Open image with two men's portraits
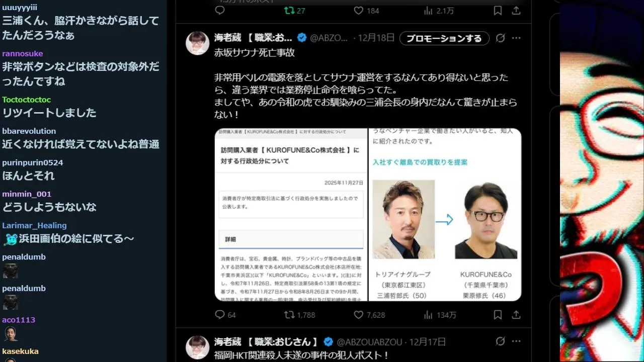644x362 pixels. tap(445, 215)
